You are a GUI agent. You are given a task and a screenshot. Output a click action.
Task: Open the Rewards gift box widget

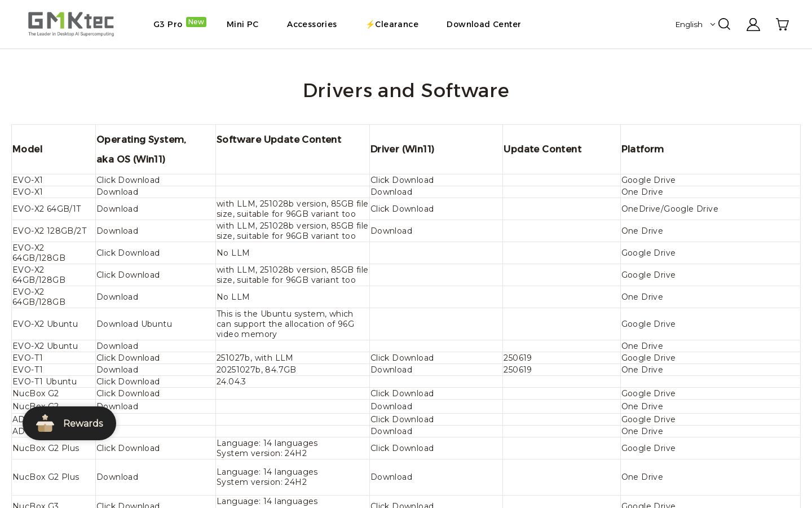[x=69, y=423]
